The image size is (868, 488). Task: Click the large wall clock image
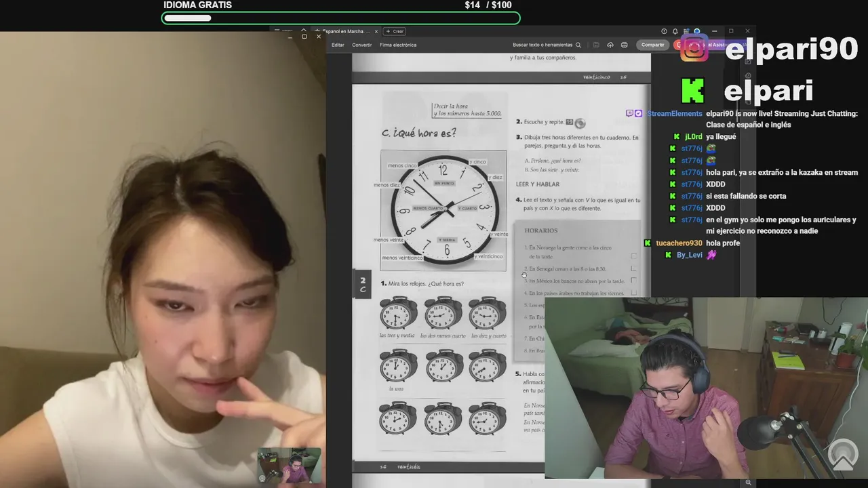(443, 211)
